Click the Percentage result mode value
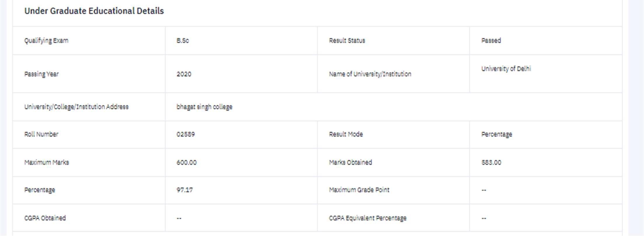This screenshot has height=236, width=644. coord(497,134)
